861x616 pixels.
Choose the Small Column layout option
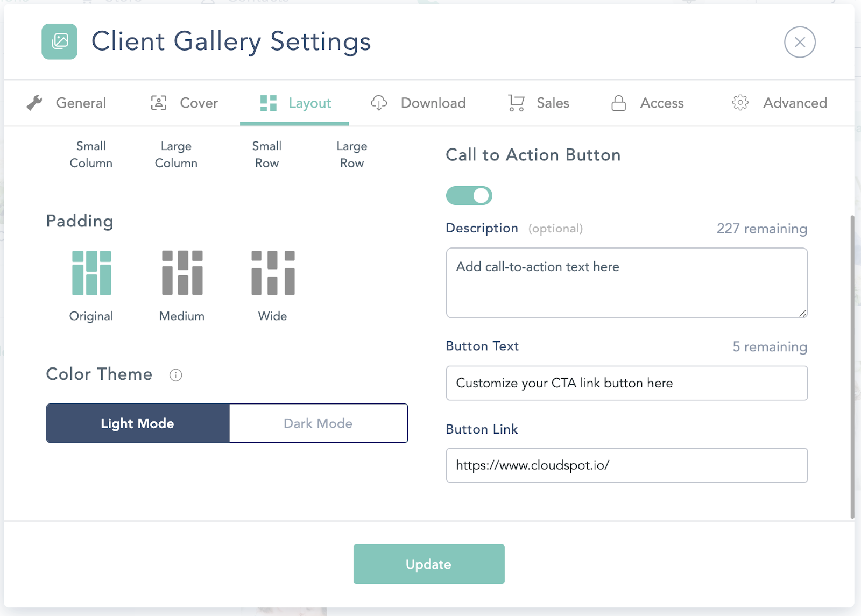(x=91, y=154)
